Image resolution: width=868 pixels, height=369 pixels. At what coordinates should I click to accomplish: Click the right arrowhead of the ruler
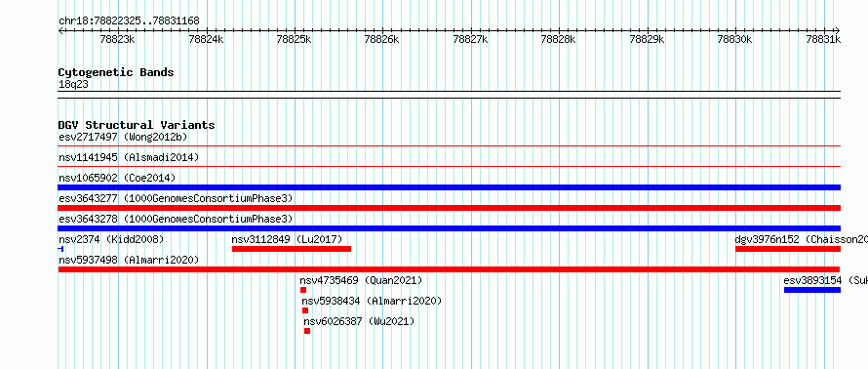(838, 30)
